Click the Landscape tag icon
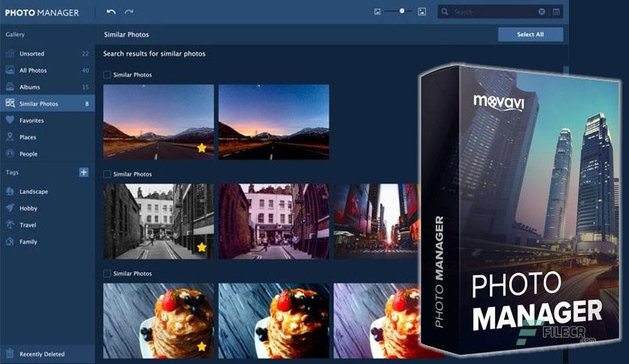 10,191
